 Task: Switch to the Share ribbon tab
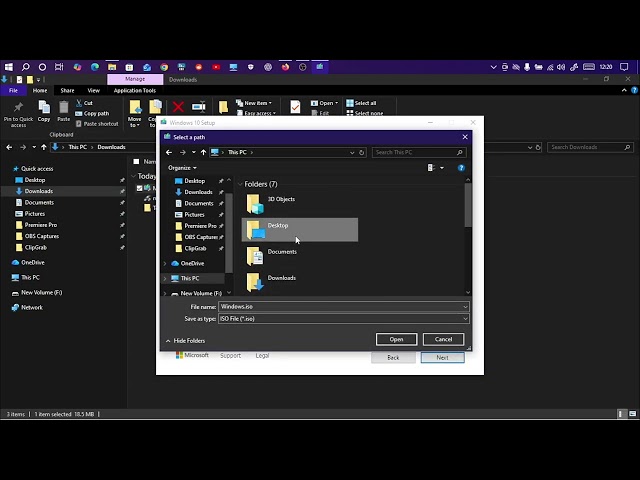67,91
